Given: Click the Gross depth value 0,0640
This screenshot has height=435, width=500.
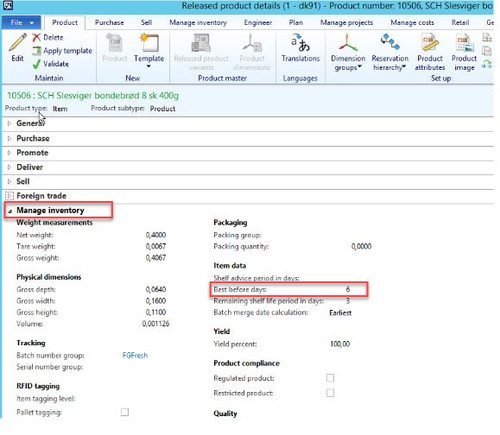Looking at the screenshot, I should 156,289.
